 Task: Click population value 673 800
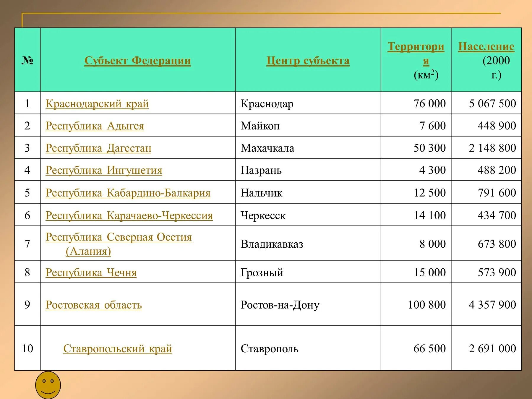(497, 244)
